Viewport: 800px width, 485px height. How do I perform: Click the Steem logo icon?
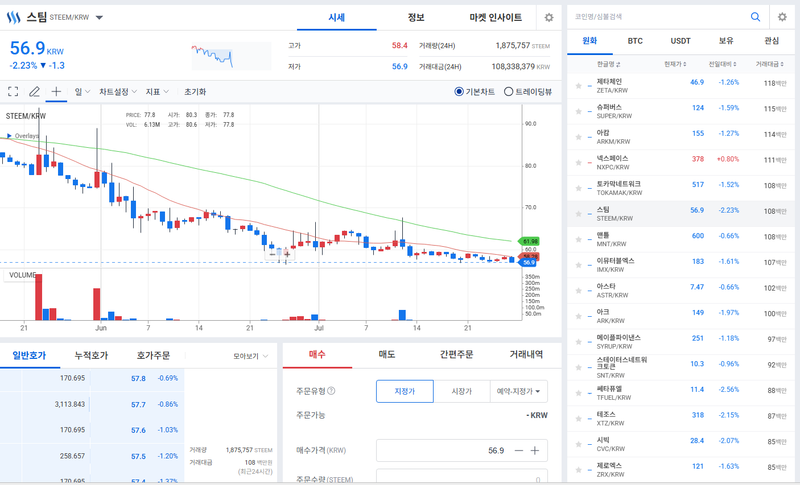[x=13, y=17]
